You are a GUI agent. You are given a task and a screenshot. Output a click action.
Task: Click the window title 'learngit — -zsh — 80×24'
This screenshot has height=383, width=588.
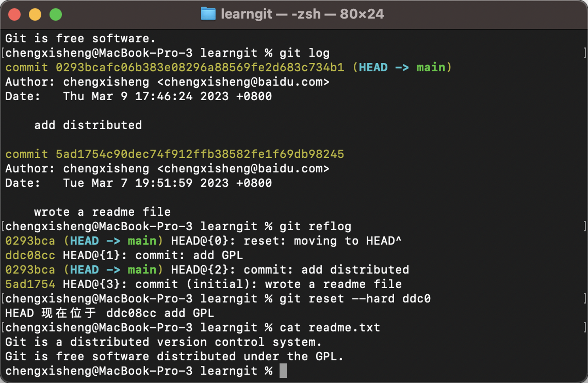[302, 14]
